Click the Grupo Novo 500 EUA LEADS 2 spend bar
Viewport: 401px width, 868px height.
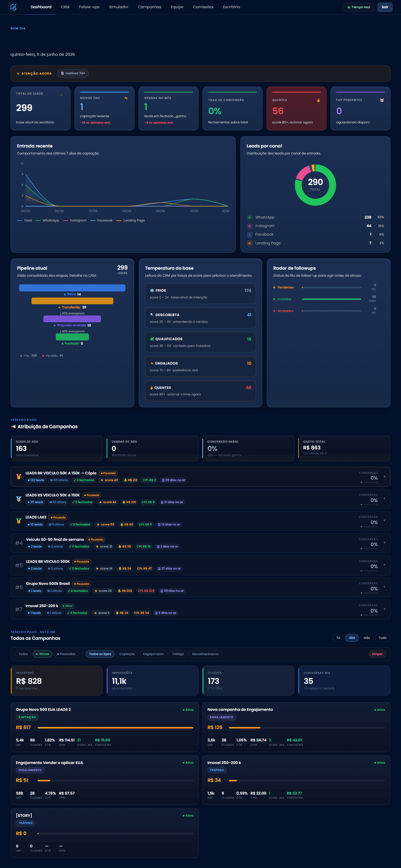[115, 728]
